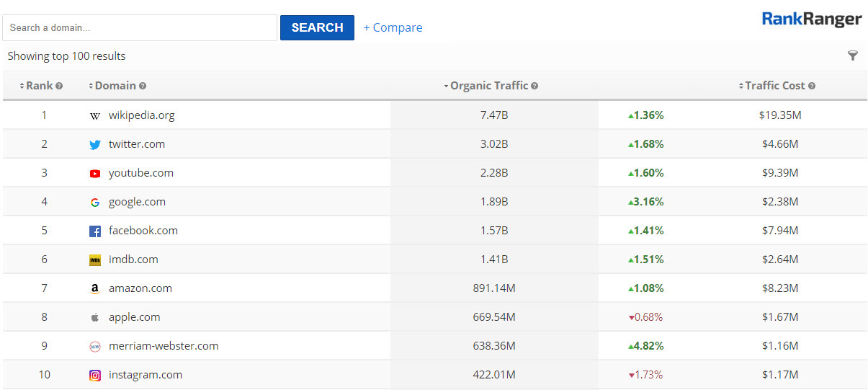Click the Twitter bird icon
The height and width of the screenshot is (390, 868).
(x=95, y=144)
